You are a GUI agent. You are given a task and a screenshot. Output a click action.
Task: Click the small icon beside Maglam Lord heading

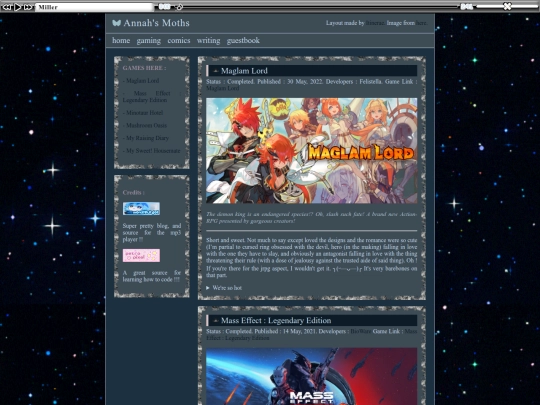216,71
